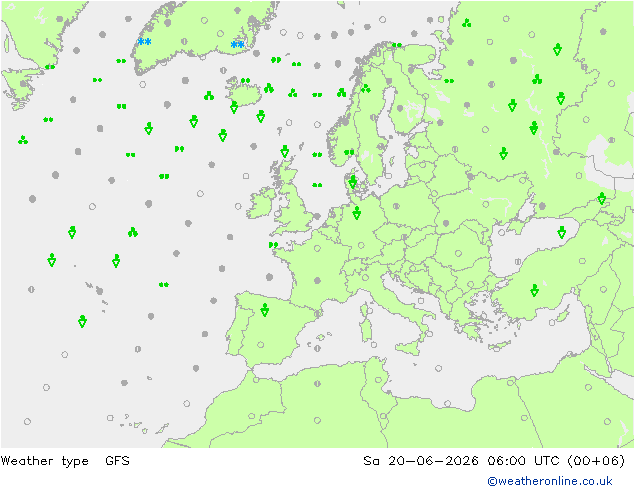Click green shower symbol over central Turkey
The height and width of the screenshot is (490, 634).
(535, 290)
